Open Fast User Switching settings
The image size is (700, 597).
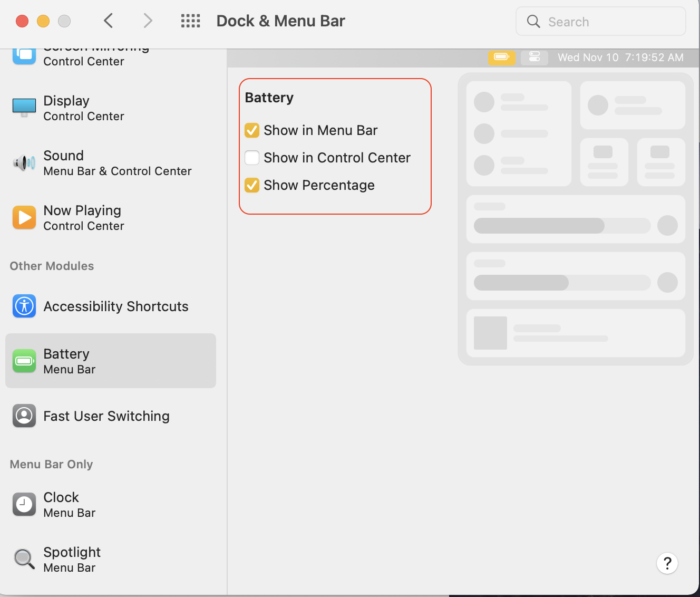[111, 416]
